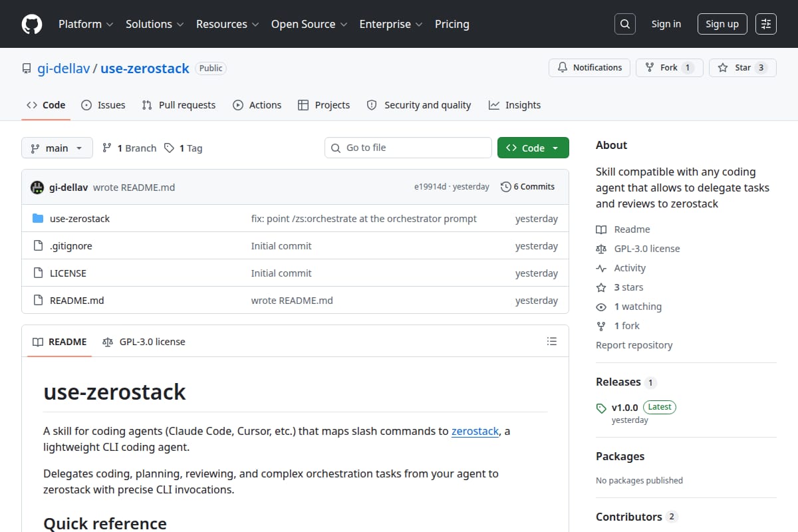Click GPL-3.0 license in About sidebar

pyautogui.click(x=638, y=249)
